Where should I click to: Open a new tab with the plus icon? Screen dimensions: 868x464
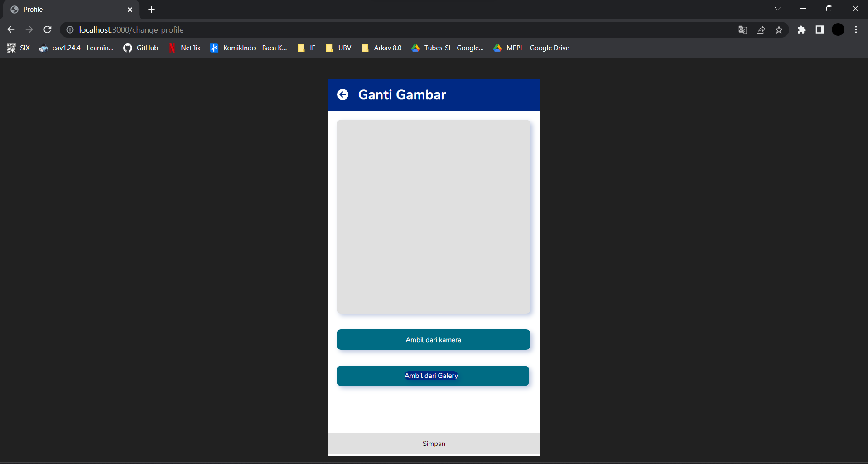pyautogui.click(x=151, y=10)
